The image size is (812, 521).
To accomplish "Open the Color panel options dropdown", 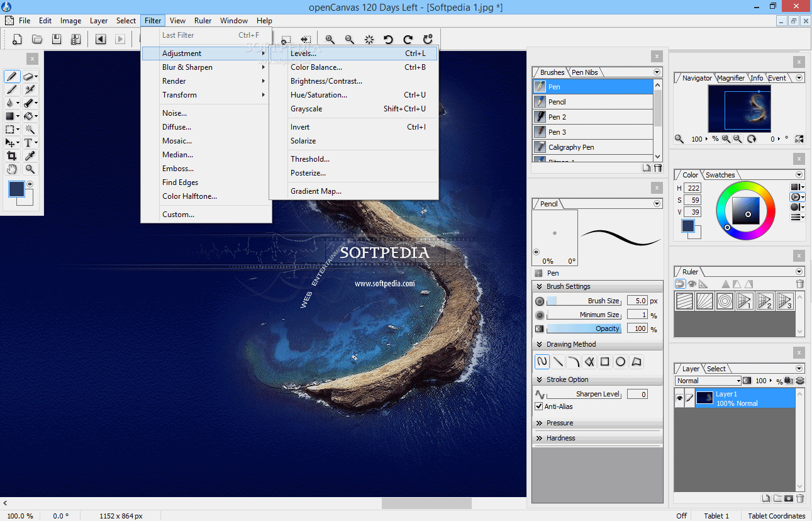I will (799, 175).
